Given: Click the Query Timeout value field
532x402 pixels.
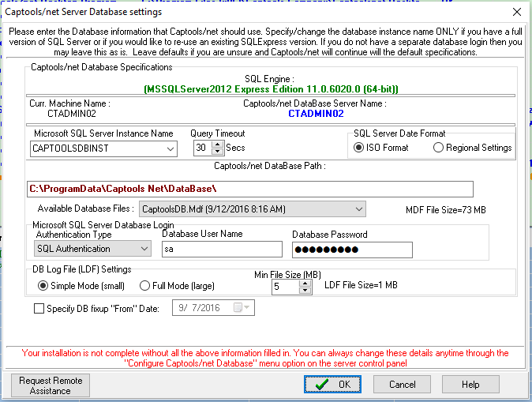Looking at the screenshot, I should 203,148.
